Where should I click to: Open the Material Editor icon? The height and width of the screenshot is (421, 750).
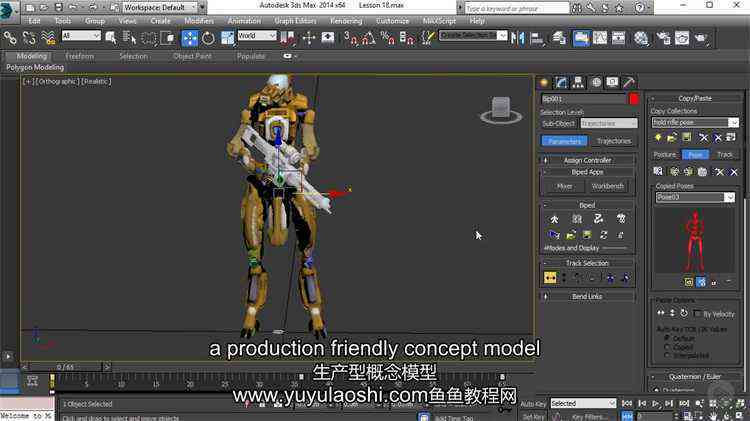point(641,38)
